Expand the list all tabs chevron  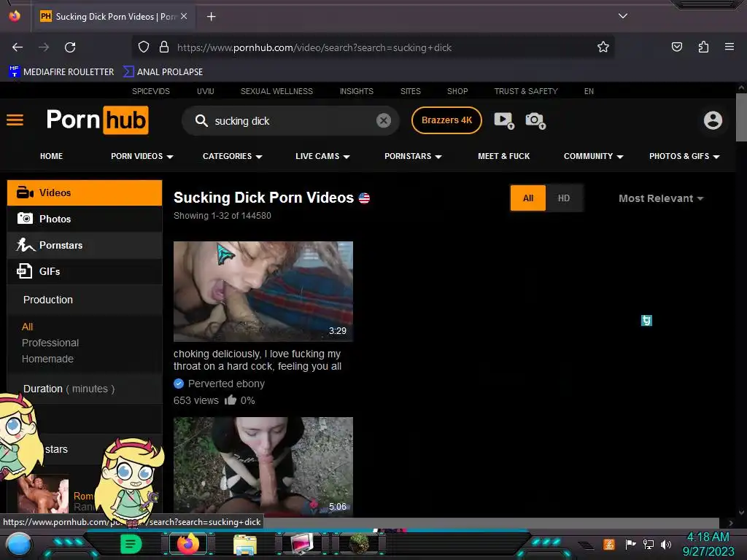point(622,16)
